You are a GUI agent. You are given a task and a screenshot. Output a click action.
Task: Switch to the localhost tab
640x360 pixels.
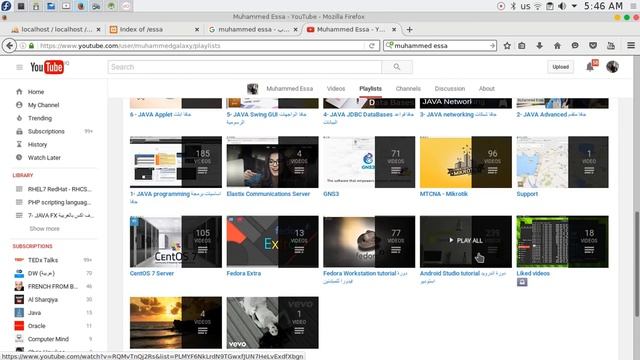[x=56, y=29]
